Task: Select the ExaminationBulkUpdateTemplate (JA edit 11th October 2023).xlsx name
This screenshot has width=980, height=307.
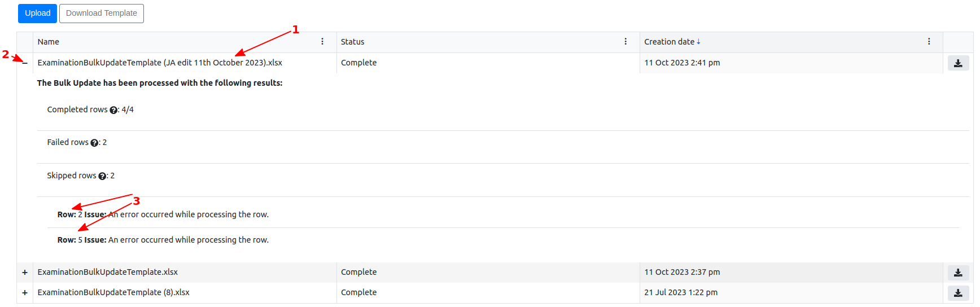Action: tap(160, 63)
